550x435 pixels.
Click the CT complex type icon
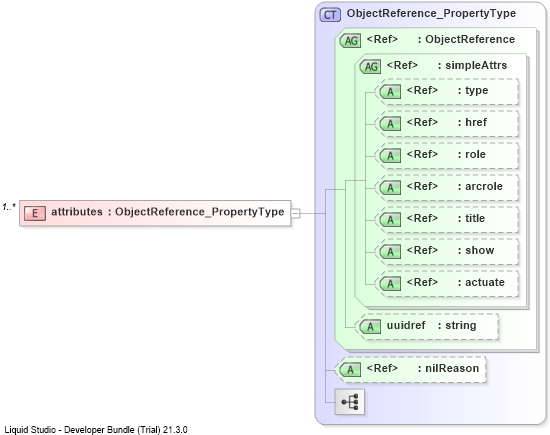(330, 15)
